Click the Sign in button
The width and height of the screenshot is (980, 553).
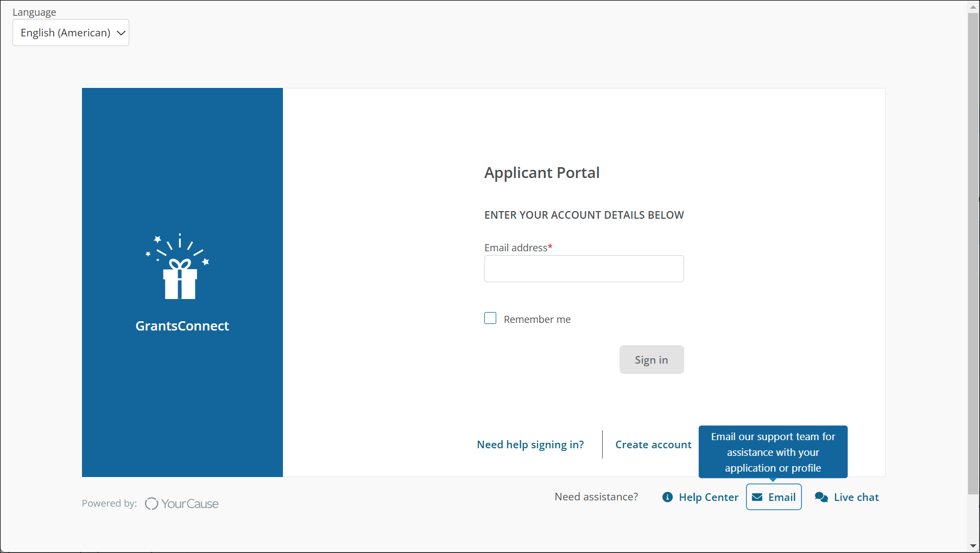coord(652,360)
